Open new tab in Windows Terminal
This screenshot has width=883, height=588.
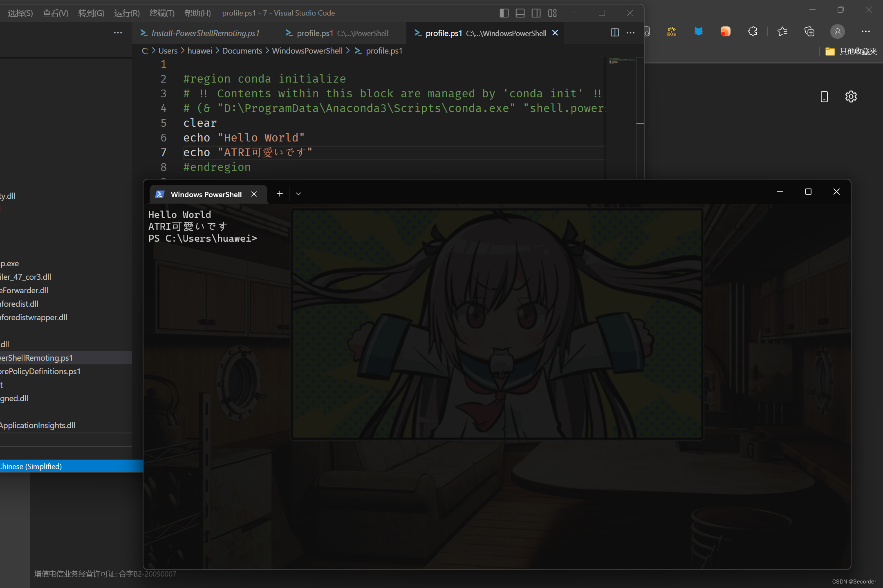click(280, 194)
